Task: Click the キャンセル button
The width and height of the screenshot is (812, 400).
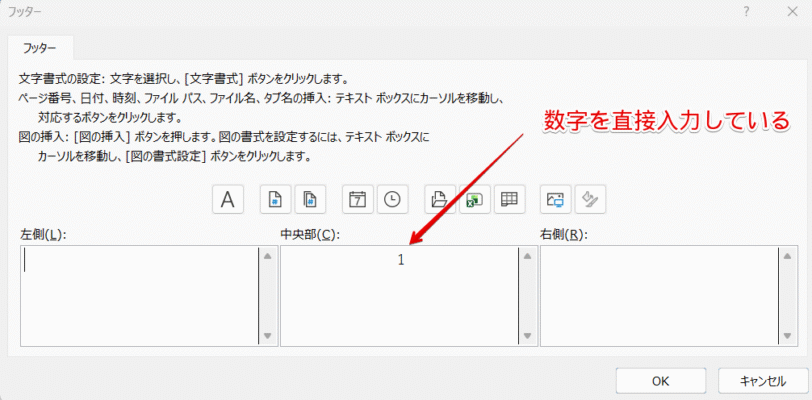Action: point(763,381)
